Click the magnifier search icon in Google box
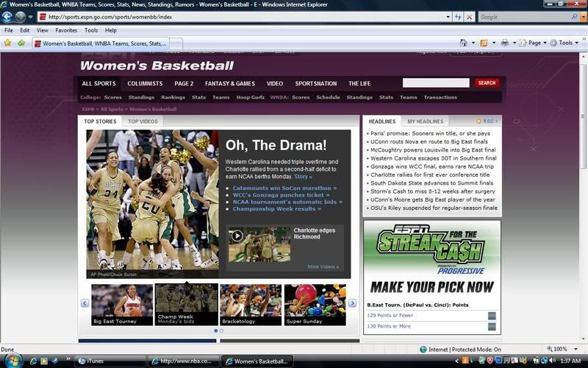Image resolution: width=588 pixels, height=368 pixels. 574,17
